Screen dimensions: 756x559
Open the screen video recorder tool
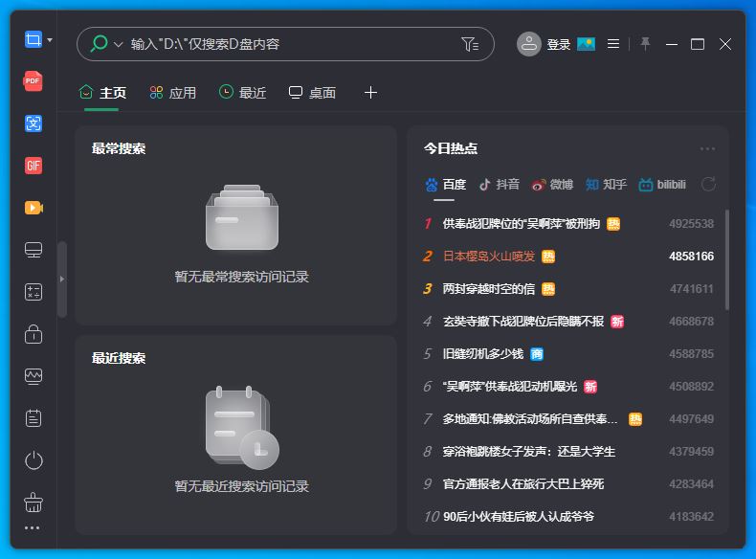click(33, 208)
